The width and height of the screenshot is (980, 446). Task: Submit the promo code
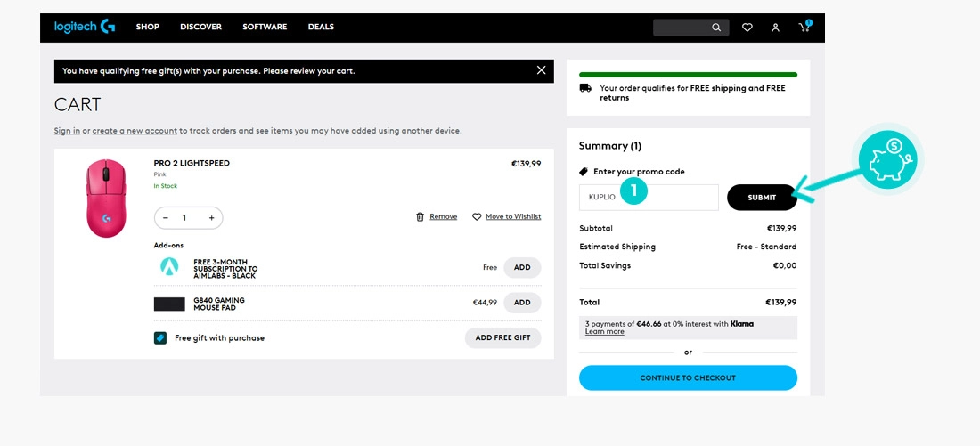click(x=762, y=198)
